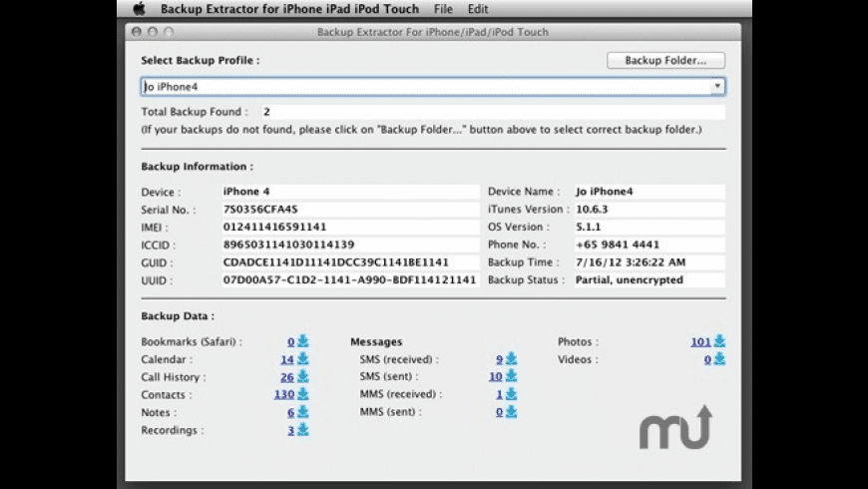Open SMS (sent) count link 10

point(495,377)
